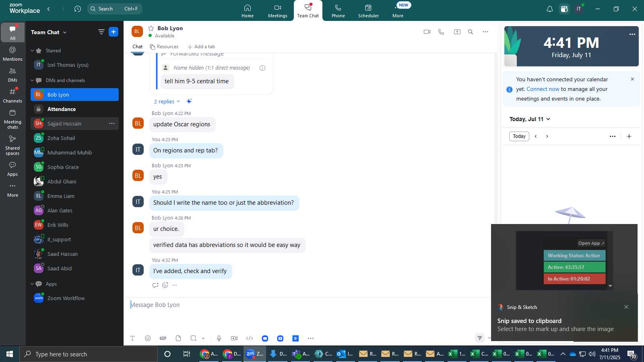The image size is (644, 362).
Task: Collapse the Apps section in chat list
Action: coord(32,284)
